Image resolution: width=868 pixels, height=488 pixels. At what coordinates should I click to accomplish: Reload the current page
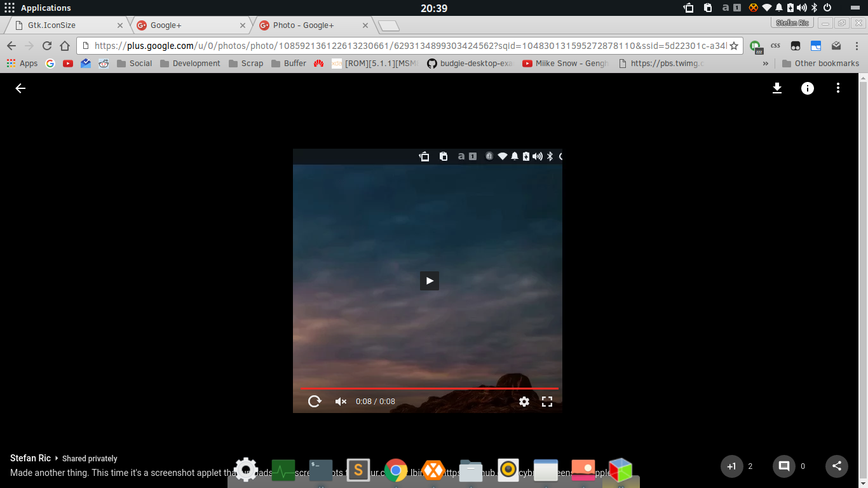pyautogui.click(x=46, y=46)
